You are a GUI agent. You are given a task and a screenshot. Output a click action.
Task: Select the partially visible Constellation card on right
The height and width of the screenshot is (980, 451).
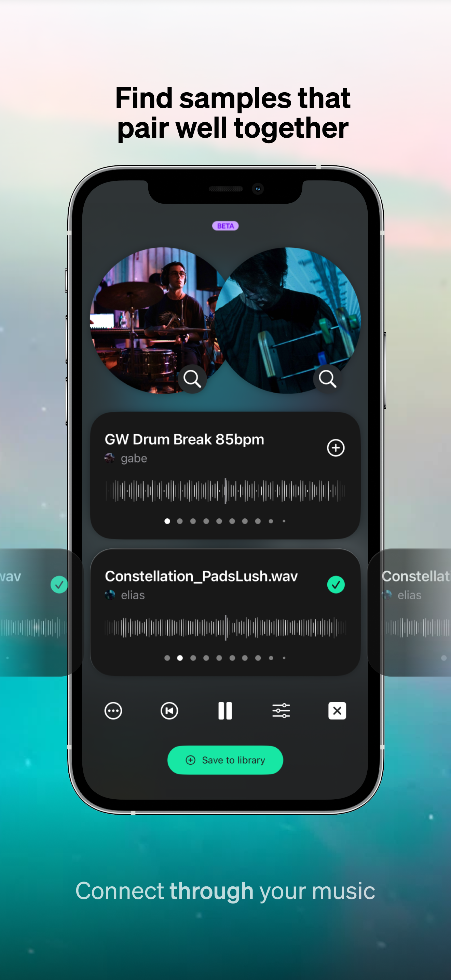tap(409, 612)
